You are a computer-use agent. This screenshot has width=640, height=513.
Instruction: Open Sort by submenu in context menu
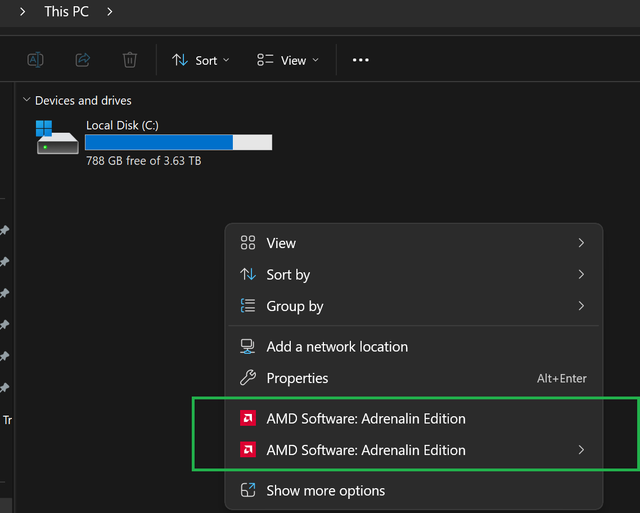[x=413, y=274]
